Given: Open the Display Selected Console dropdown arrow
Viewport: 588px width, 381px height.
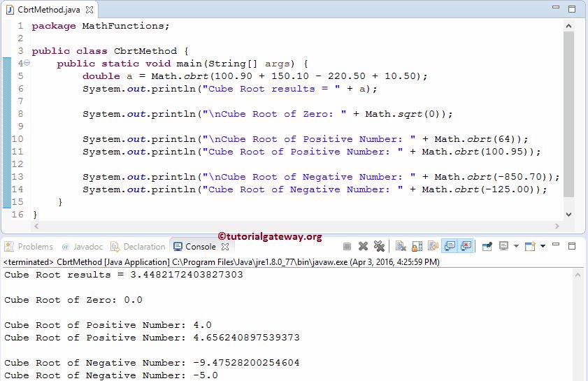Looking at the screenshot, I should [x=516, y=246].
